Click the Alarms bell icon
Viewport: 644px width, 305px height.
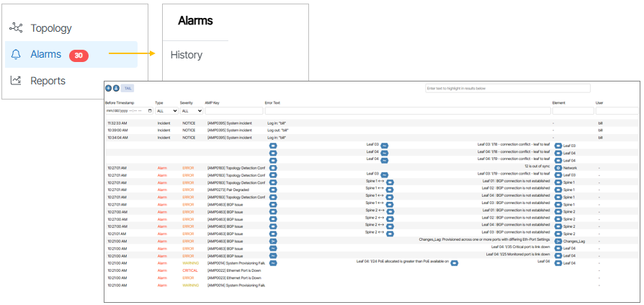tap(16, 54)
